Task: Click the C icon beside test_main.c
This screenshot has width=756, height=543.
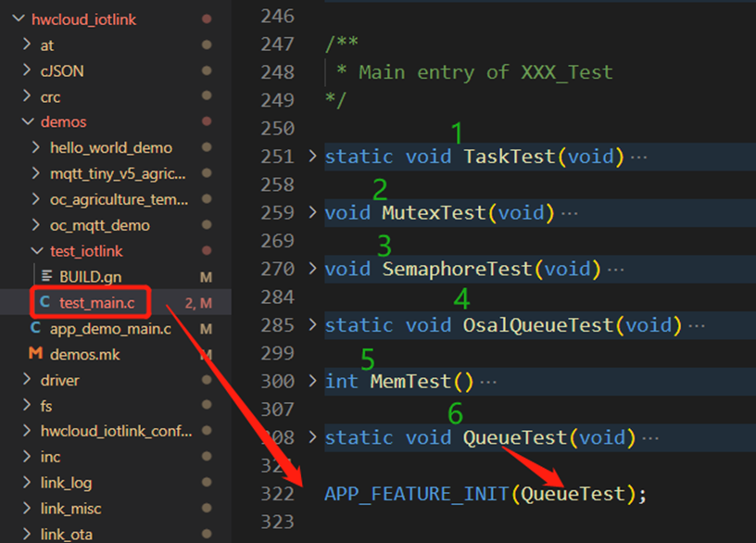Action: click(x=45, y=303)
